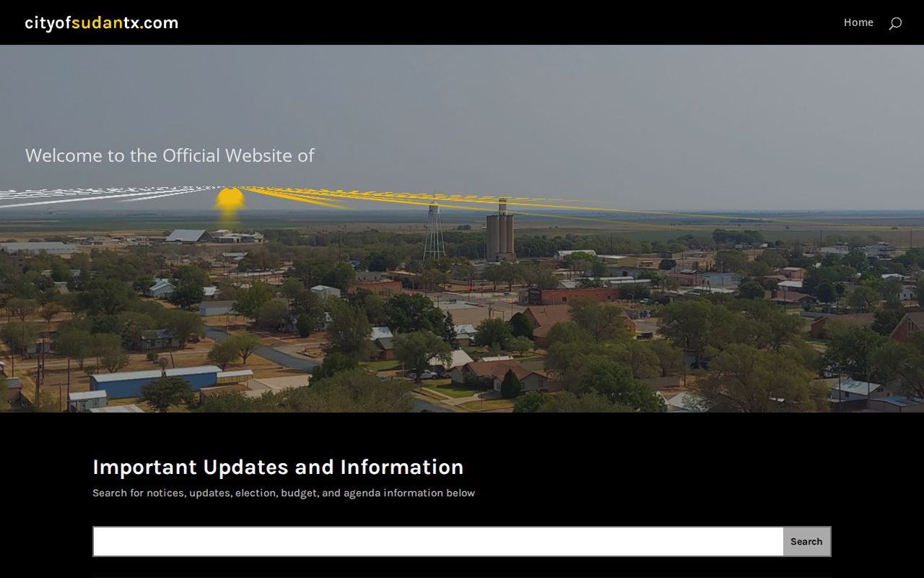Select the 'Important Updates and Information' heading
This screenshot has width=924, height=578.
pyautogui.click(x=278, y=467)
